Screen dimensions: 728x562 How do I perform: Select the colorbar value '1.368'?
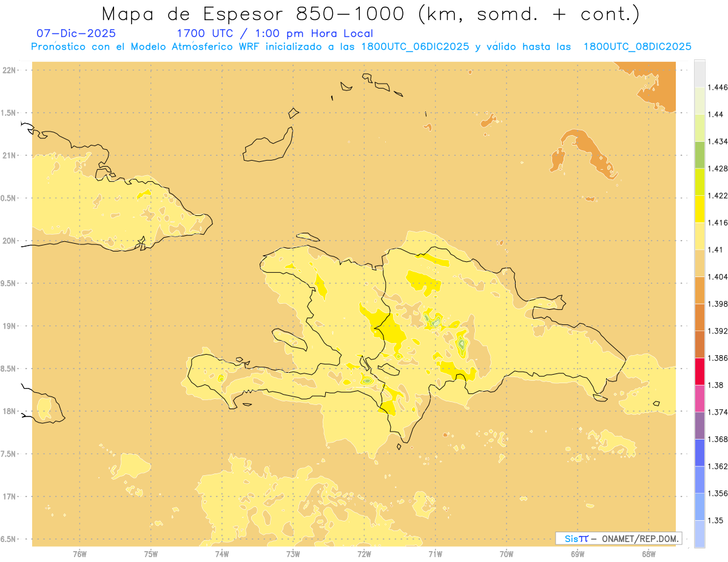click(x=717, y=439)
